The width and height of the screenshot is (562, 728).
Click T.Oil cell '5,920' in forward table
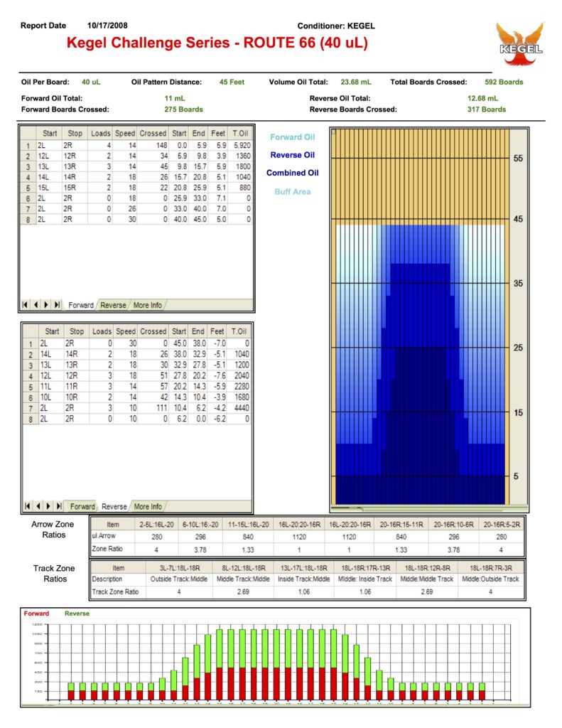click(241, 145)
